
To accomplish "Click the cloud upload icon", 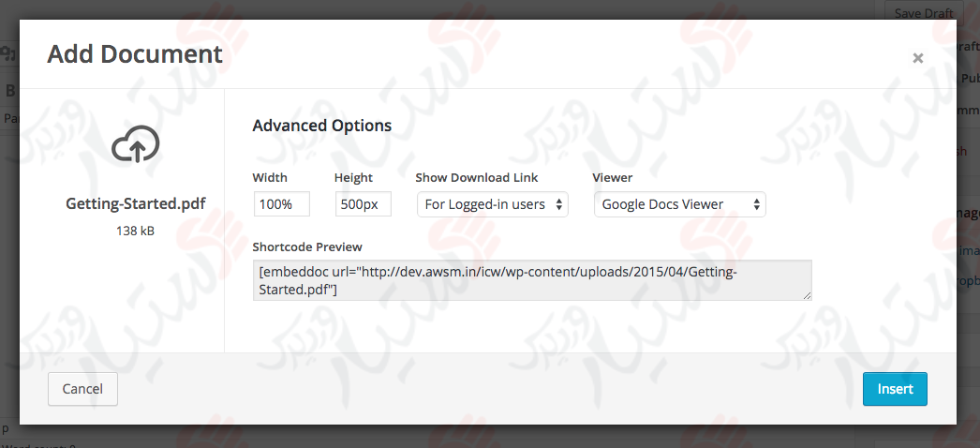I will click(136, 145).
